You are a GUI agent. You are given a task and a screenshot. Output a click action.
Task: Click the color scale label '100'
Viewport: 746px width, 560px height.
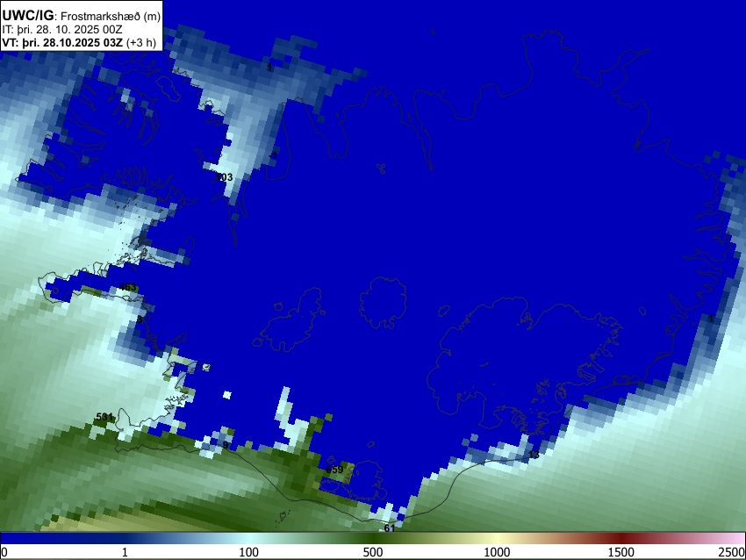[249, 552]
